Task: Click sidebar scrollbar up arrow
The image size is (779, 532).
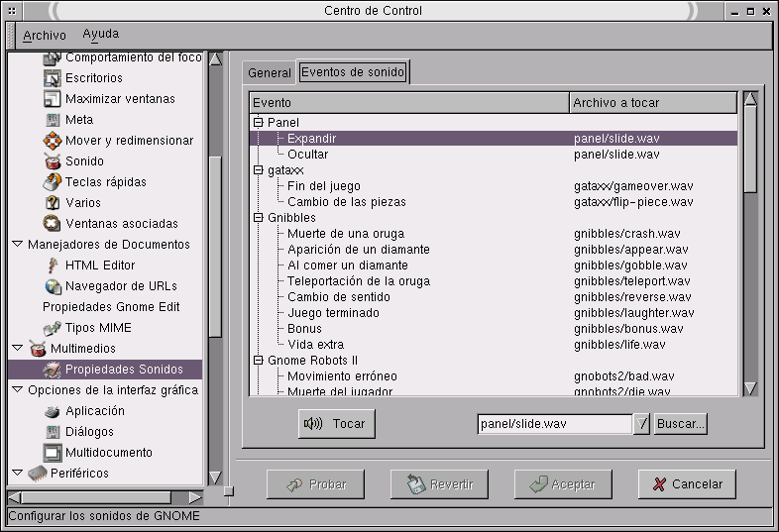Action: pyautogui.click(x=215, y=59)
